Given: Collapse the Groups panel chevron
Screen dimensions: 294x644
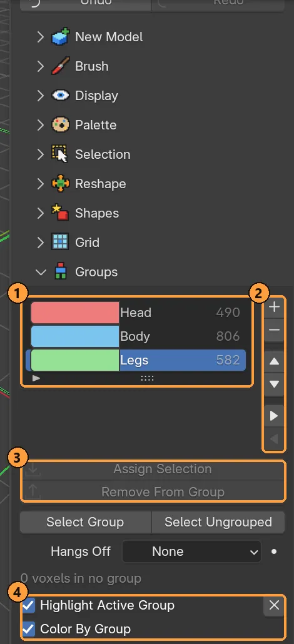Looking at the screenshot, I should point(41,272).
